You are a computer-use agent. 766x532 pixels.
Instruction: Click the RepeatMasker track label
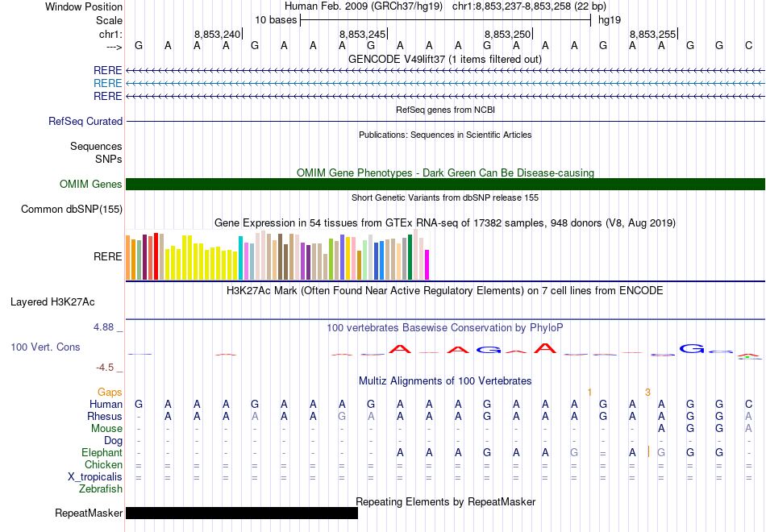(x=89, y=513)
